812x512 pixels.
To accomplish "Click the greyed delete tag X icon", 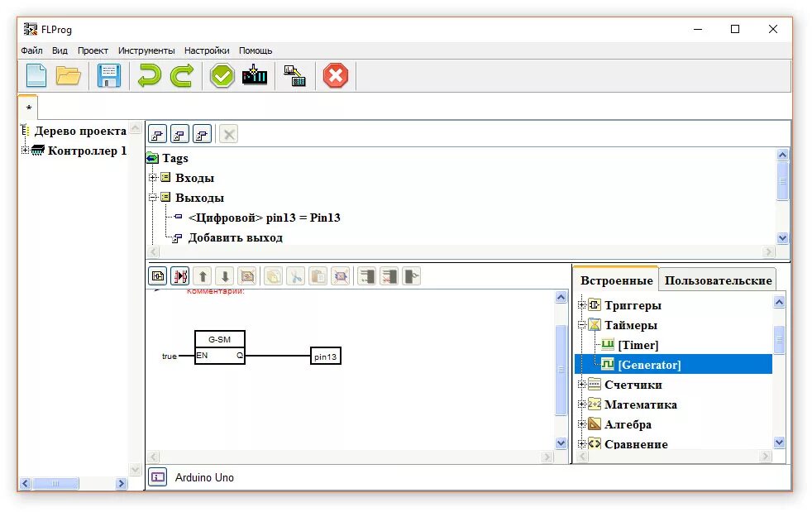I will pos(228,134).
